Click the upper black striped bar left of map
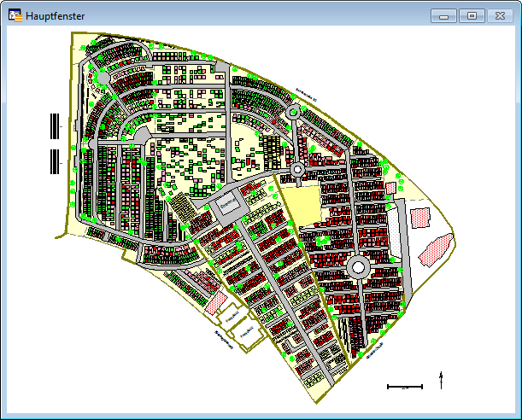522x420 pixels. (55, 126)
